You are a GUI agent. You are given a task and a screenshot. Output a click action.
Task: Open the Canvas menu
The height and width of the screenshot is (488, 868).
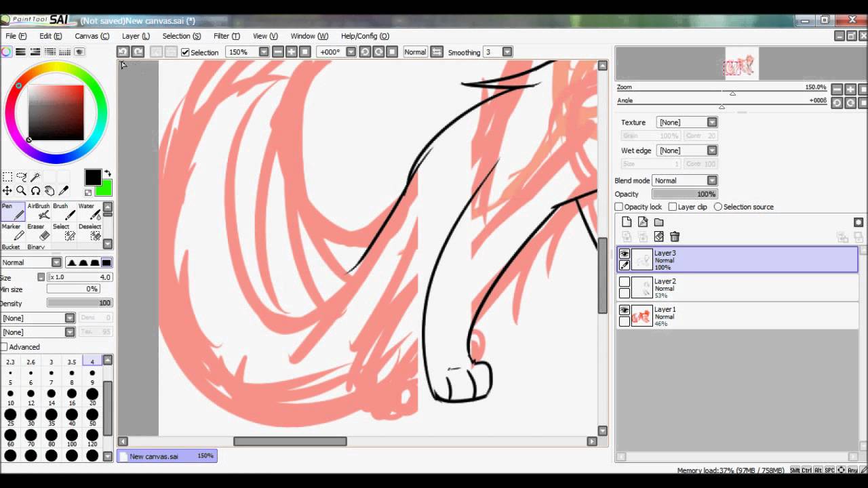92,36
